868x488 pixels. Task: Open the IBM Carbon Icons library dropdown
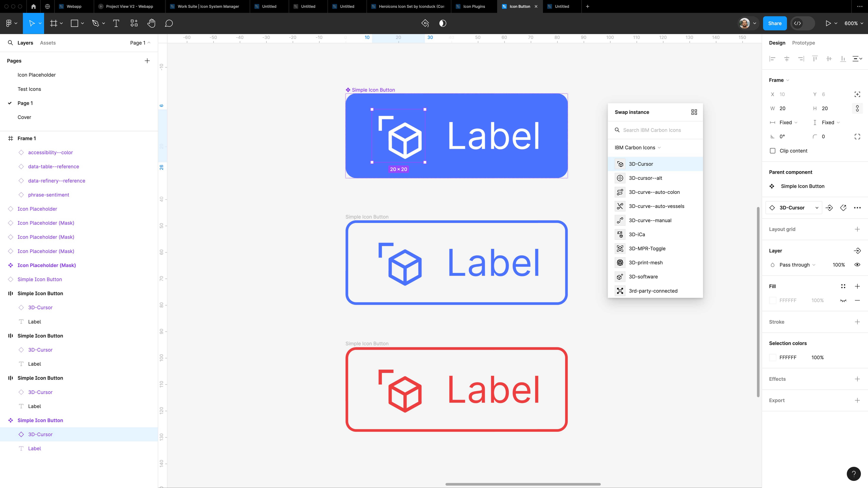pyautogui.click(x=637, y=148)
